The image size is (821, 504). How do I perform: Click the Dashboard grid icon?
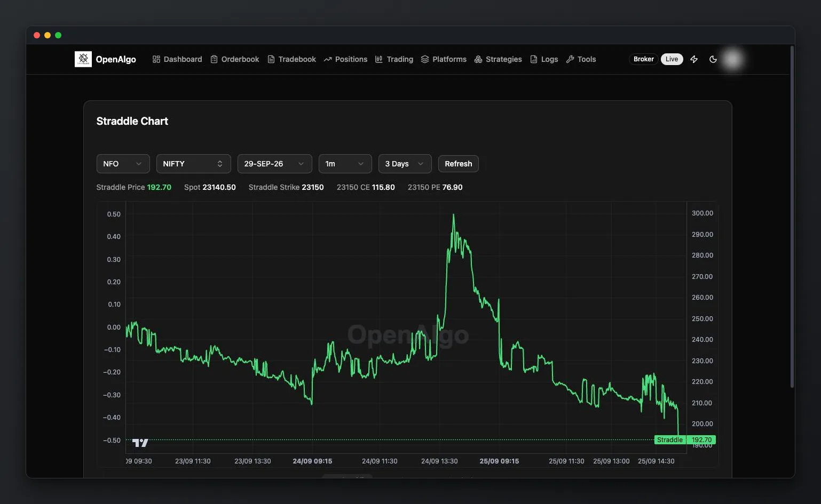tap(156, 59)
